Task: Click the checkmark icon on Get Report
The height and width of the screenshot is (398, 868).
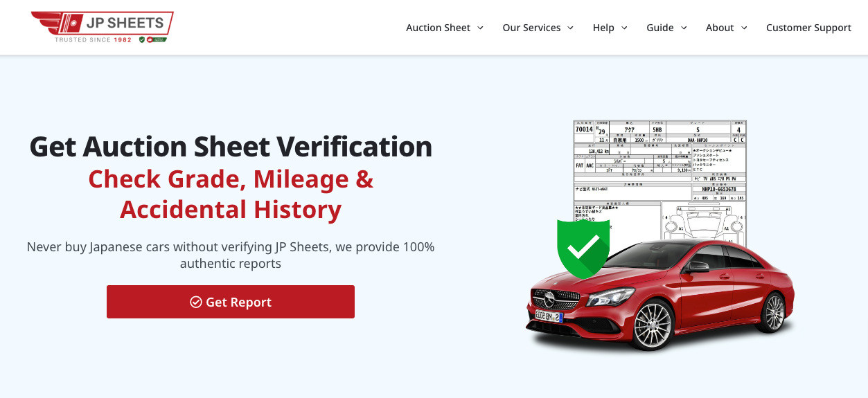Action: click(x=196, y=302)
